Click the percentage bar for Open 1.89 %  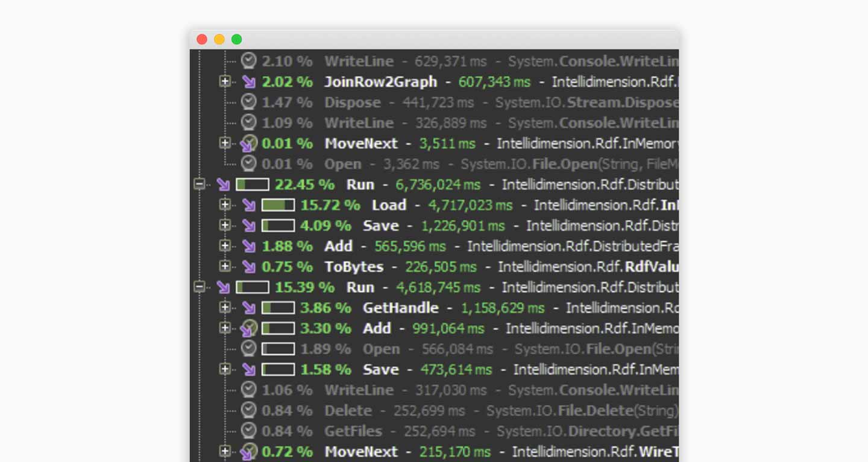(278, 349)
